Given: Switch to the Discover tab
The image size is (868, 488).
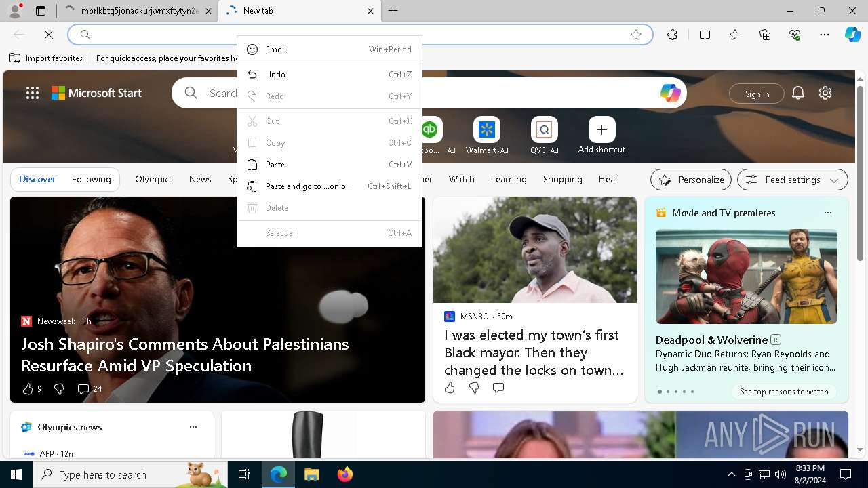Looking at the screenshot, I should [37, 179].
